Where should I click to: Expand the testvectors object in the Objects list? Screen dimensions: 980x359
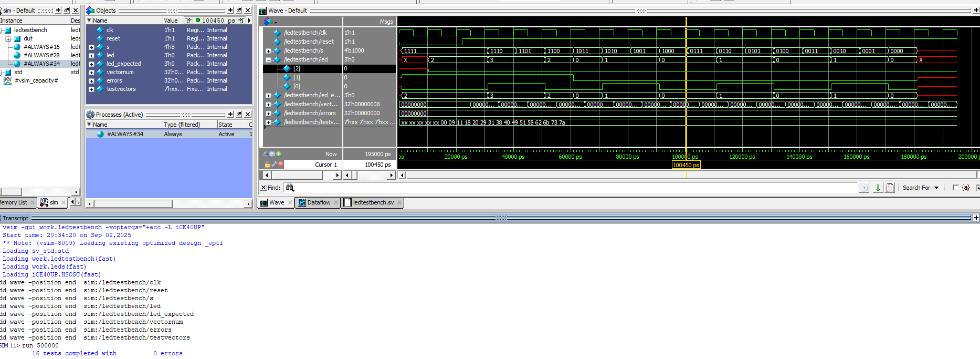coord(91,89)
